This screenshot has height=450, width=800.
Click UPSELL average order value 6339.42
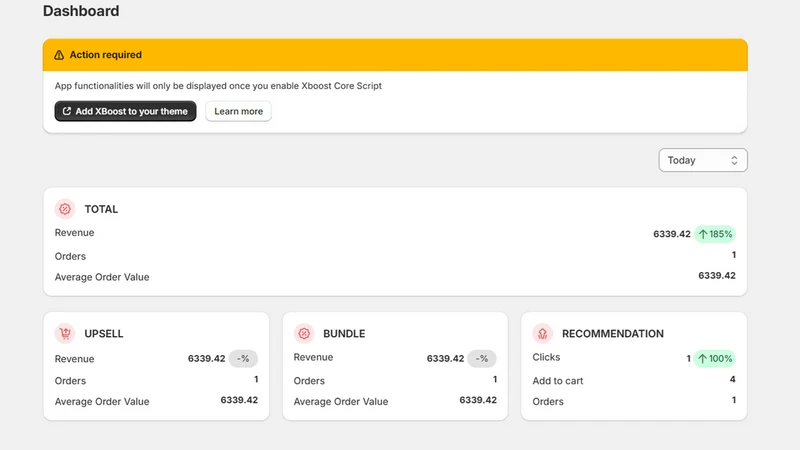coord(239,400)
